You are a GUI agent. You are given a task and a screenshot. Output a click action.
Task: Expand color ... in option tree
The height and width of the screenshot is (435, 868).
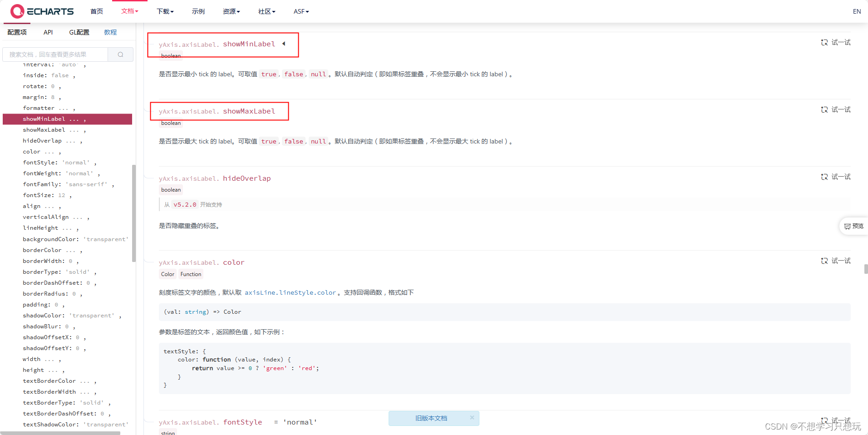(x=42, y=152)
